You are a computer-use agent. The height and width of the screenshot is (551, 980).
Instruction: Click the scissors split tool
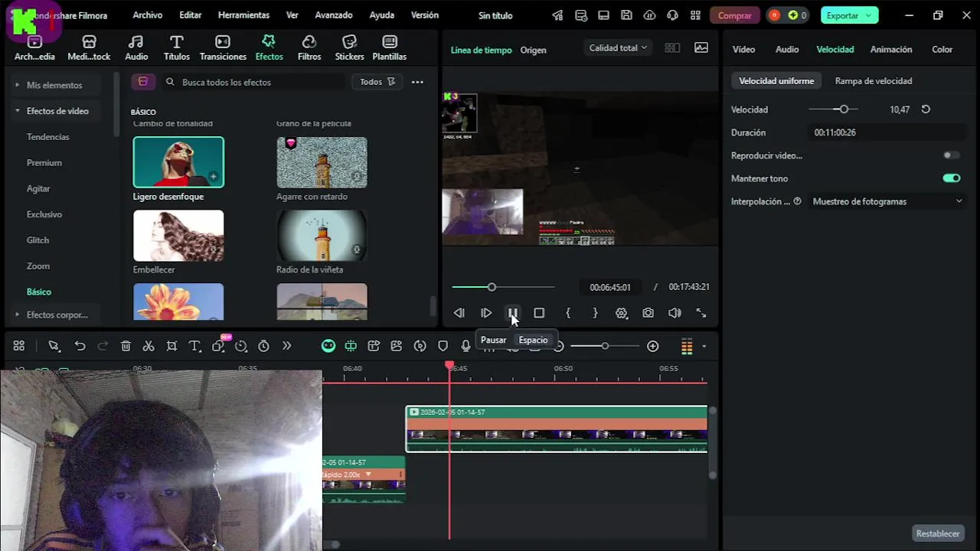149,347
